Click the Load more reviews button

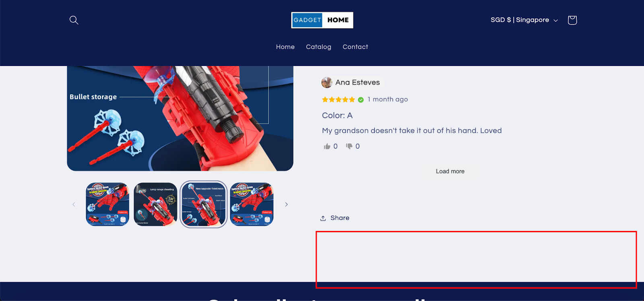pyautogui.click(x=450, y=171)
